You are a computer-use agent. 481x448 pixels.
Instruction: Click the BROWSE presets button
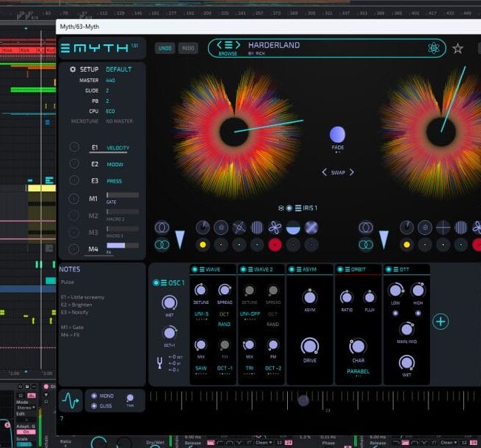(x=228, y=48)
